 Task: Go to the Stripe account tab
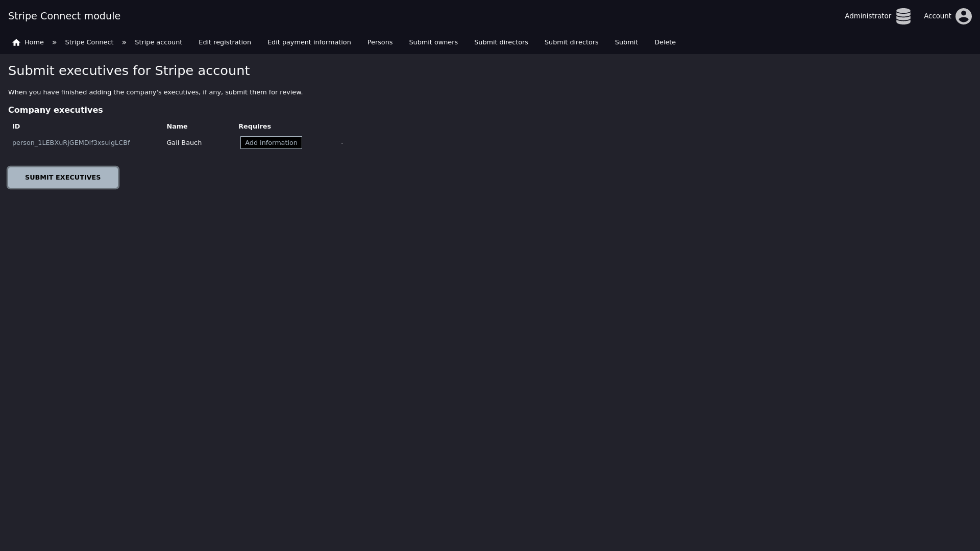click(158, 42)
